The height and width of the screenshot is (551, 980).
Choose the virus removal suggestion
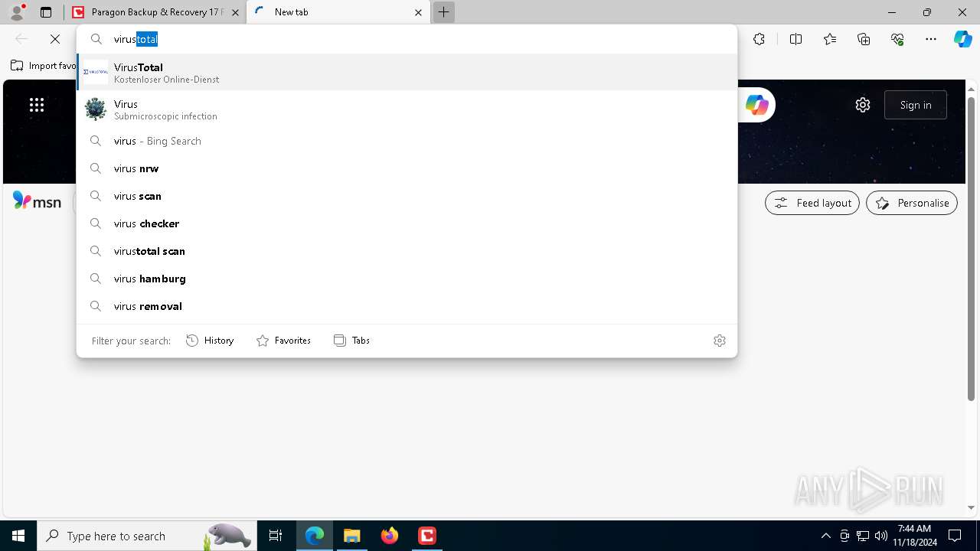(x=407, y=306)
